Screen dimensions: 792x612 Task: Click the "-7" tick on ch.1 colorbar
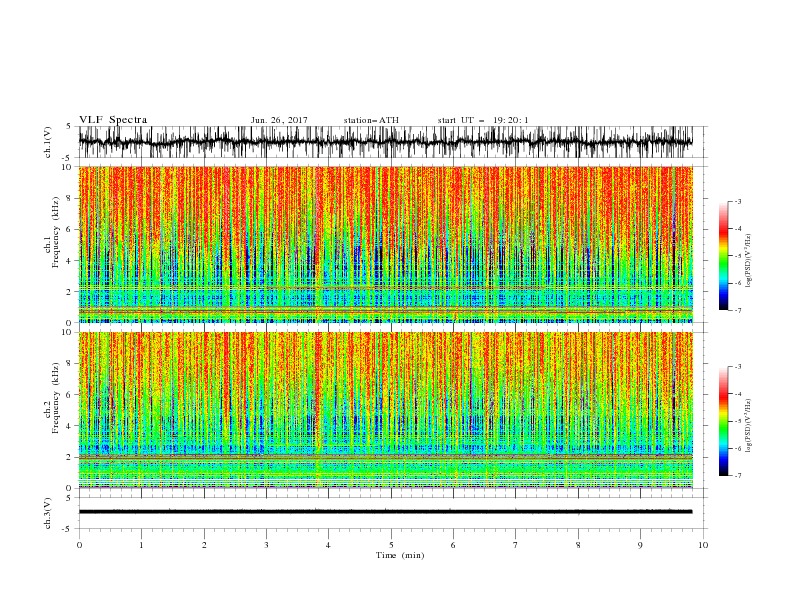737,310
